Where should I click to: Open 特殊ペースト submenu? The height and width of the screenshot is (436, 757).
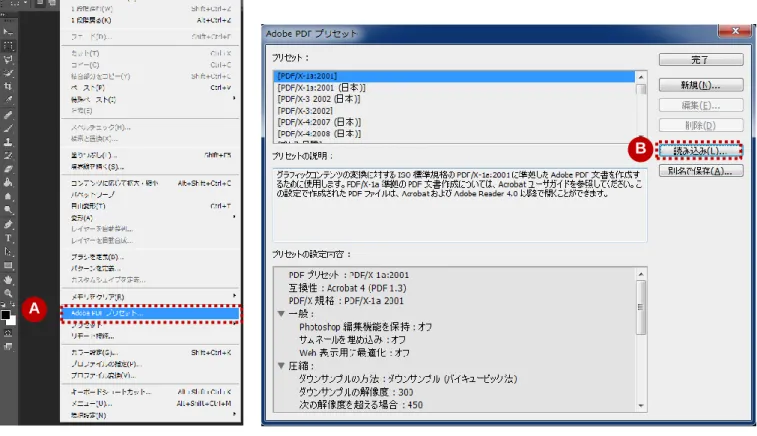tap(150, 99)
